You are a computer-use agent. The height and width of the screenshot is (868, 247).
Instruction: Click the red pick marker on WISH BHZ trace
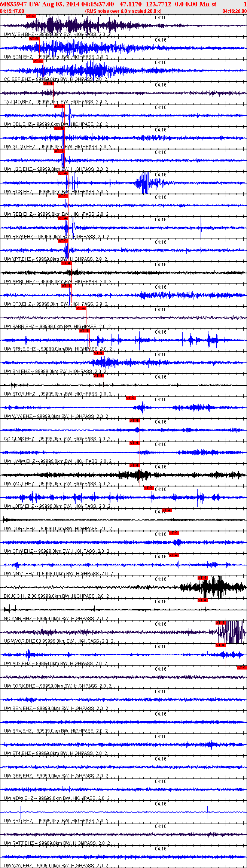click(31, 16)
